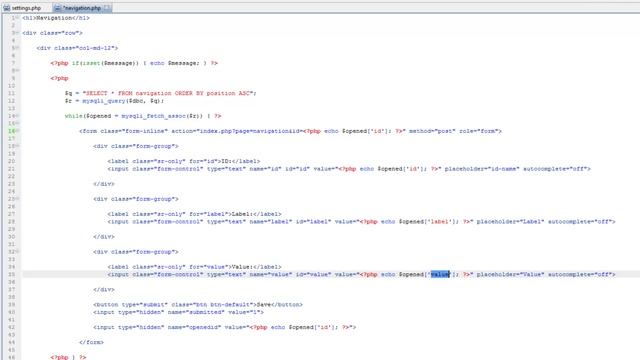Click name="submitted" on line 40
This screenshot has height=360, width=640.
click(x=196, y=312)
